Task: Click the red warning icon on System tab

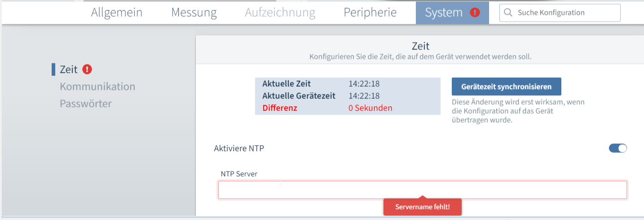Action: [x=475, y=13]
